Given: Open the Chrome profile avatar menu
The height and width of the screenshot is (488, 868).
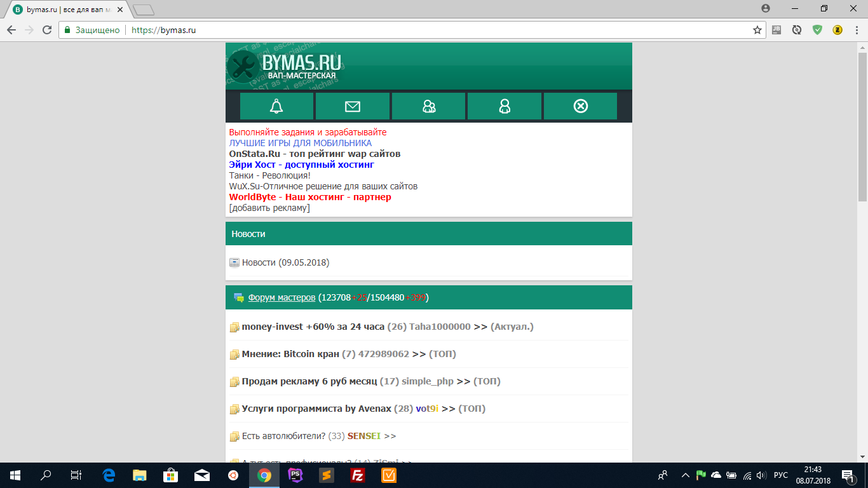Looking at the screenshot, I should (x=766, y=8).
